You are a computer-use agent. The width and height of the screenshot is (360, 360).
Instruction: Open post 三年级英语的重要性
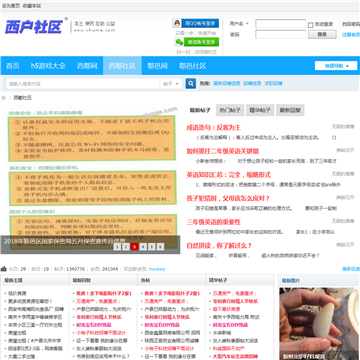[x=213, y=222]
